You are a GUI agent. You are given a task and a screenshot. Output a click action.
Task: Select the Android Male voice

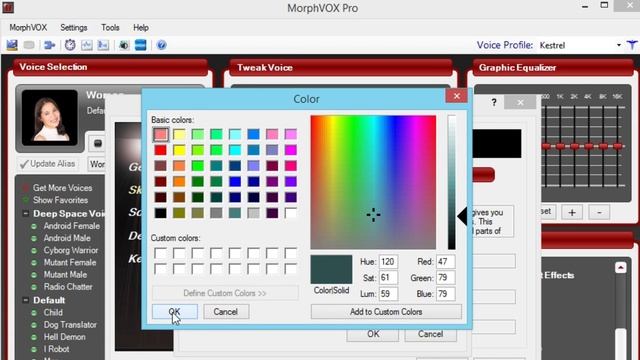tap(67, 238)
